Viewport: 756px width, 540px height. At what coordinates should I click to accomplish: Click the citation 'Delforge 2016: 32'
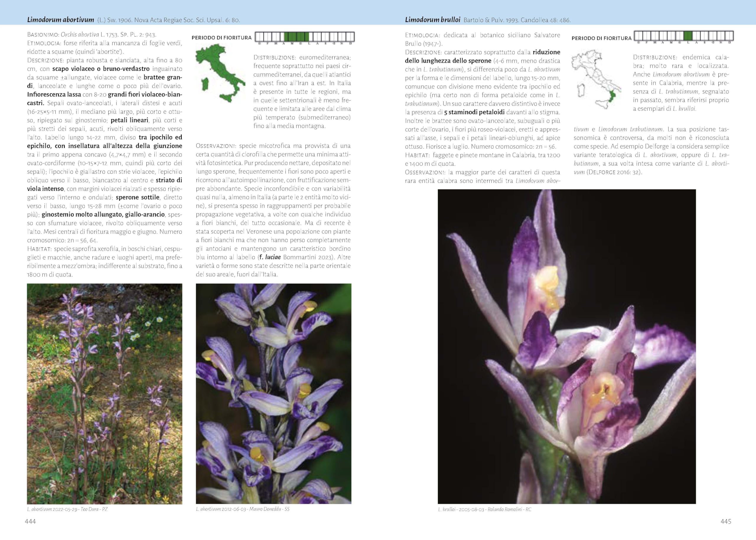[614, 172]
